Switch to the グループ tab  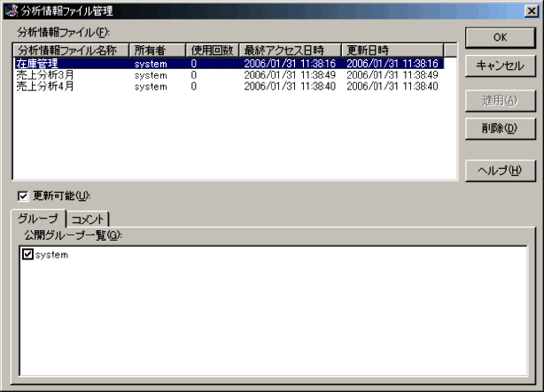38,219
